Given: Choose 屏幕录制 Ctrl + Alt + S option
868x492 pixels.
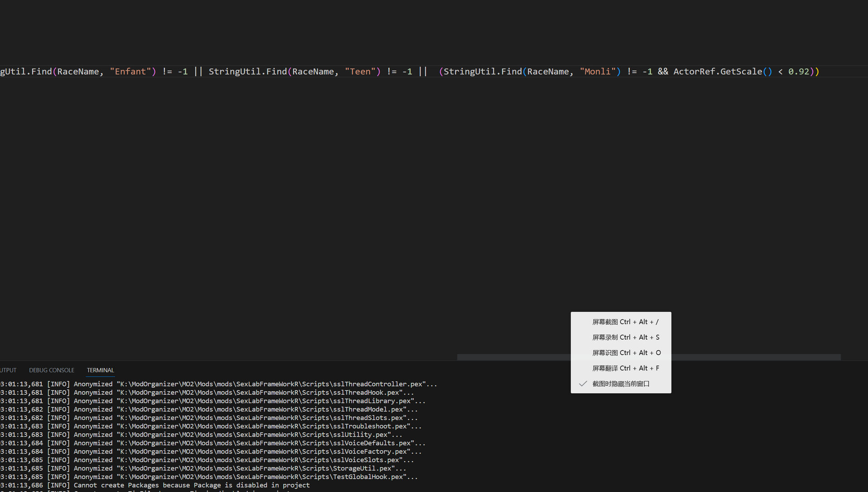Looking at the screenshot, I should tap(621, 337).
